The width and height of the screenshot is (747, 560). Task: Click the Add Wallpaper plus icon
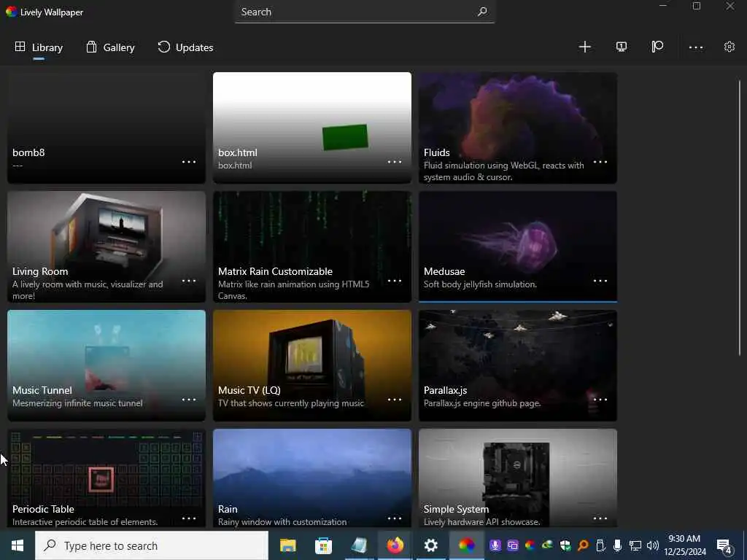[584, 47]
